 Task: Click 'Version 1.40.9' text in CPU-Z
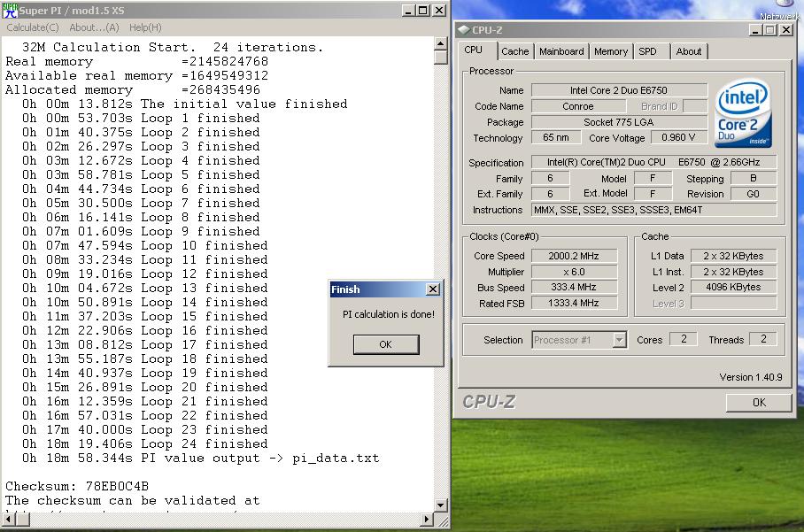tap(751, 377)
